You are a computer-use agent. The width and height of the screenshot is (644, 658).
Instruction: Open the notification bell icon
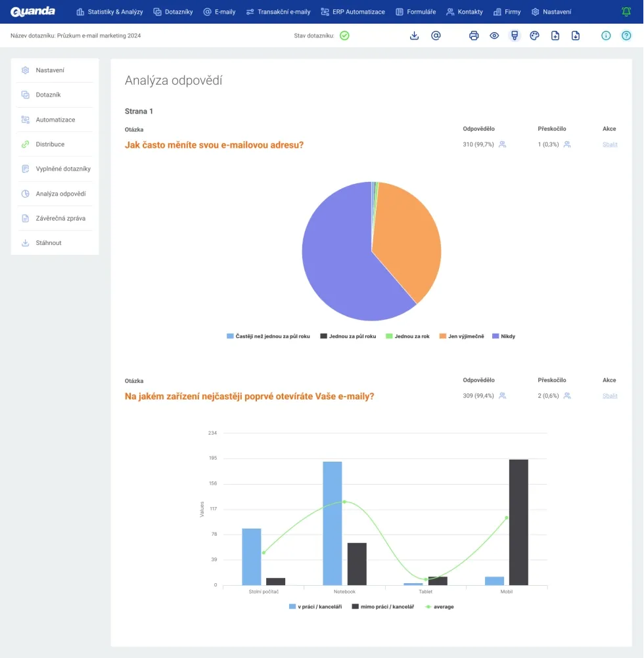626,12
